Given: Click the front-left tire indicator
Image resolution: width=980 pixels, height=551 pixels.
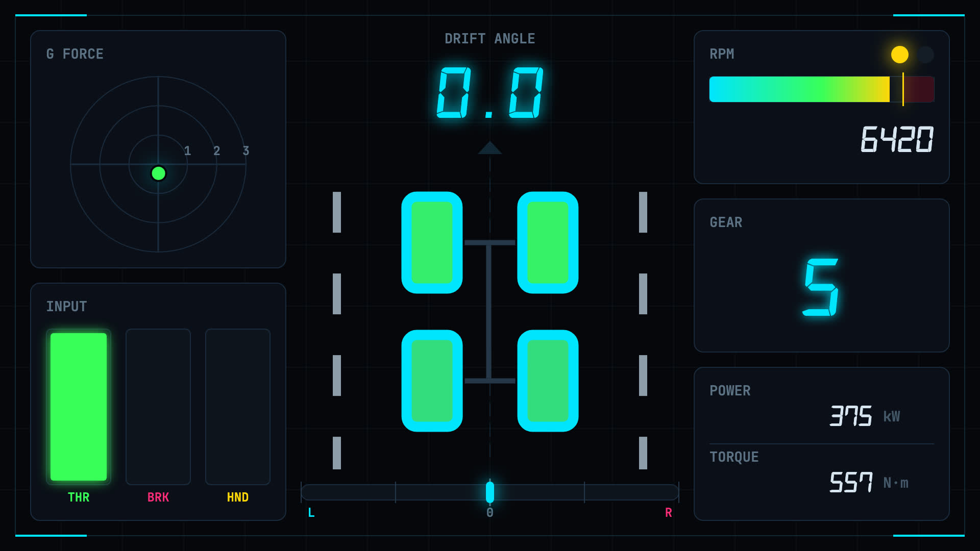Looking at the screenshot, I should [432, 242].
